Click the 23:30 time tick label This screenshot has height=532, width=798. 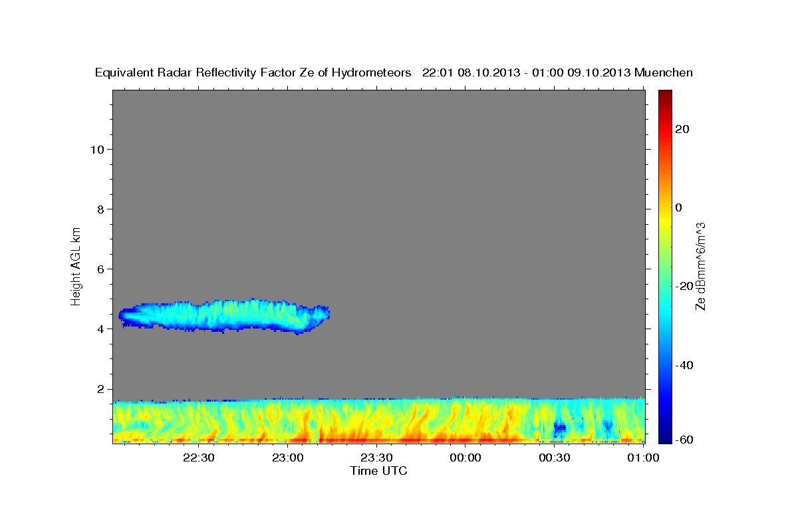(376, 458)
